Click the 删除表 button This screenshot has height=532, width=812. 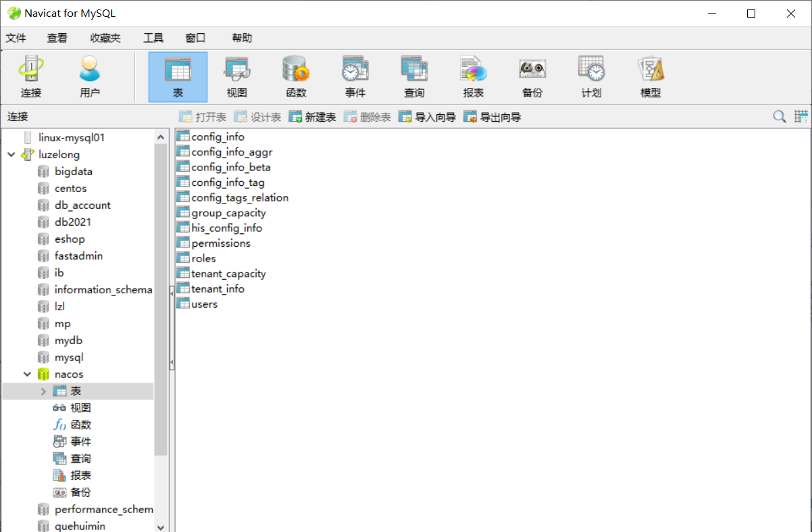click(367, 117)
